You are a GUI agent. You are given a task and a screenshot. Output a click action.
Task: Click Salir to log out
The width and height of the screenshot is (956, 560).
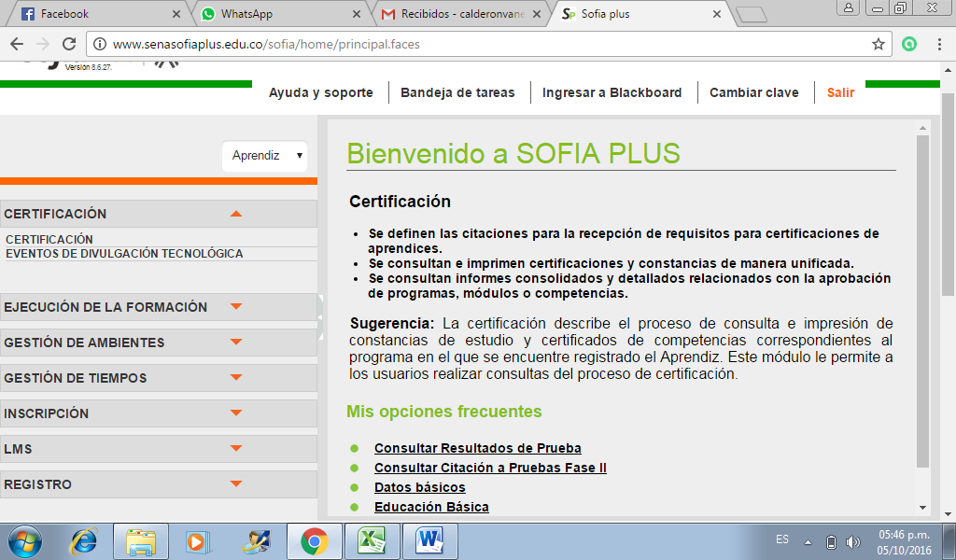[x=839, y=92]
